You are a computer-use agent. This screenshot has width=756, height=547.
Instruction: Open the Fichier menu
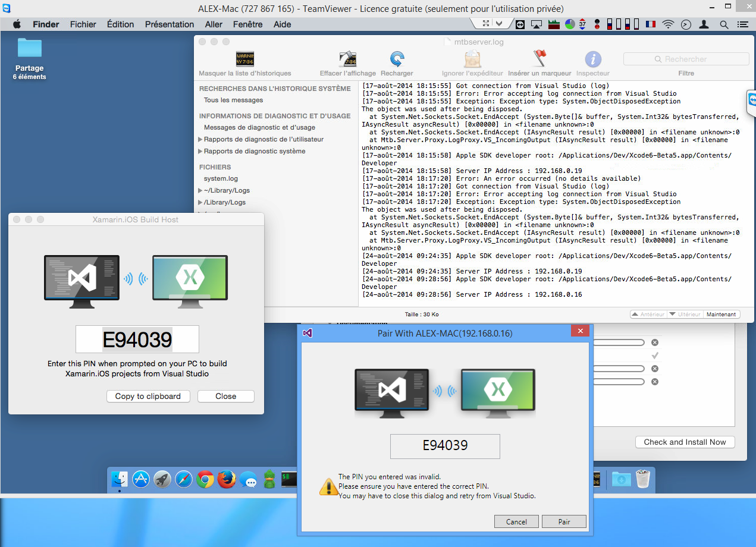[x=83, y=24]
